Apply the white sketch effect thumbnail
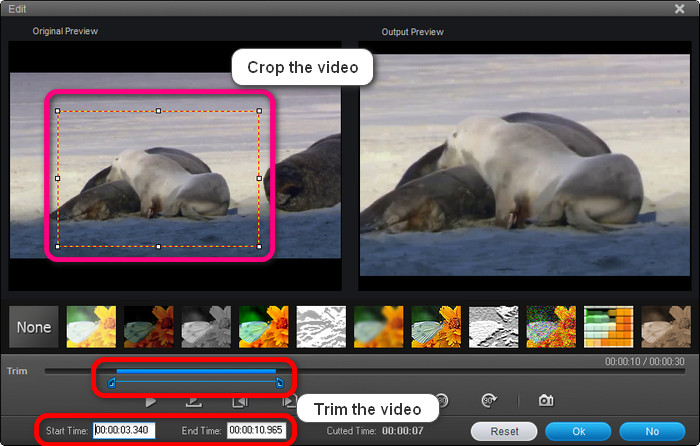Viewport: 700px width, 446px height. 321,327
